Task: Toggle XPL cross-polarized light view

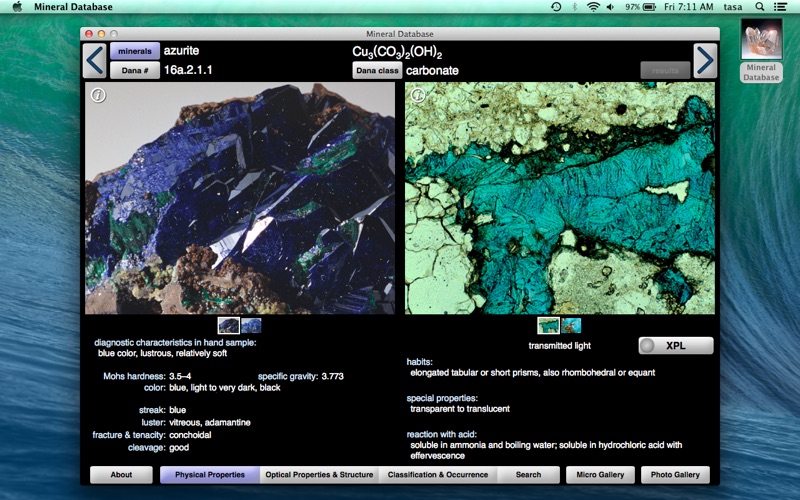Action: tap(676, 345)
